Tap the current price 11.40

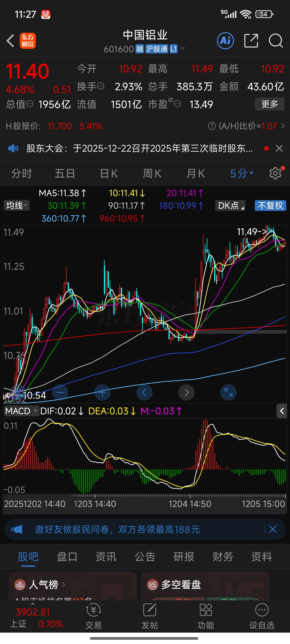tap(28, 71)
